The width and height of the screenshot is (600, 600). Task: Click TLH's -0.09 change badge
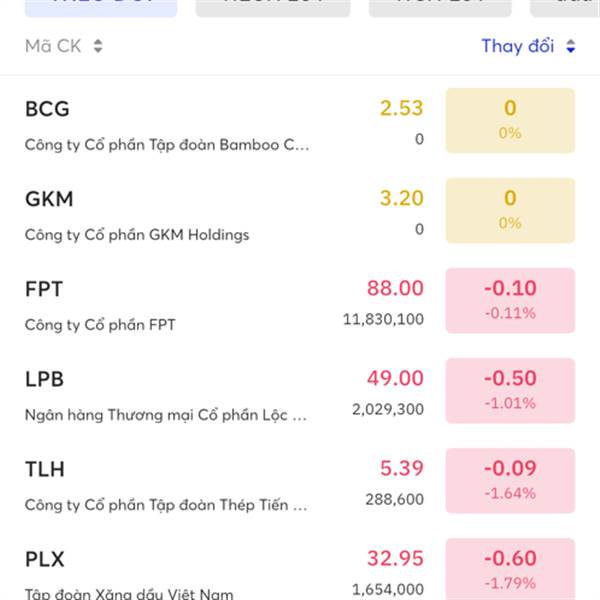click(510, 480)
